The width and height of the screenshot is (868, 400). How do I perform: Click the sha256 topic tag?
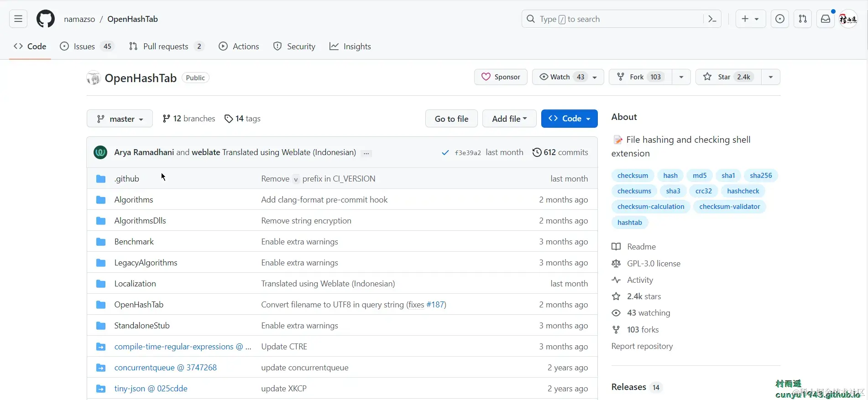pos(761,176)
